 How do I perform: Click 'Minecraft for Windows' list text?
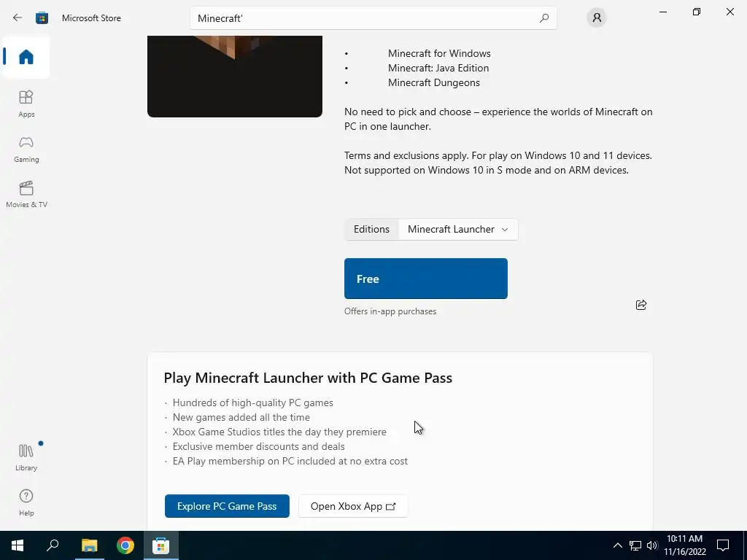439,53
